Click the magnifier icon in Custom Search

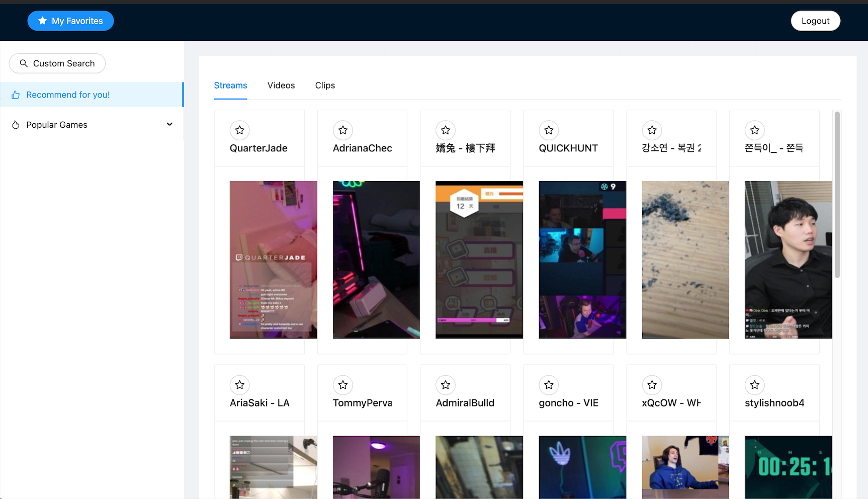(x=24, y=63)
